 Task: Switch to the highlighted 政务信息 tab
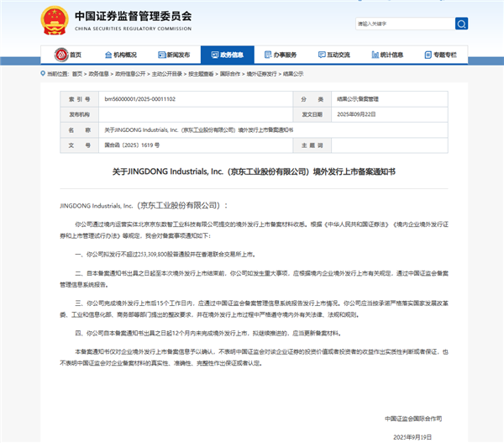tap(226, 55)
